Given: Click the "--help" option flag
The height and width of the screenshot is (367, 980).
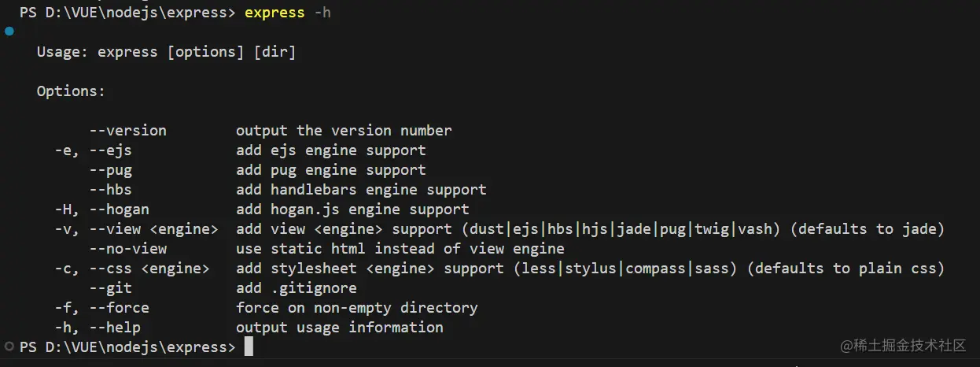Looking at the screenshot, I should point(115,328).
